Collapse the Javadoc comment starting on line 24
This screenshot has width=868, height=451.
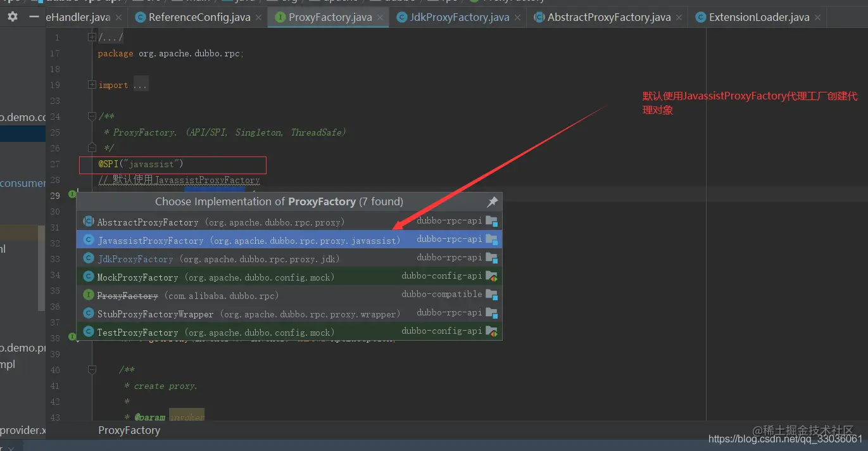92,117
